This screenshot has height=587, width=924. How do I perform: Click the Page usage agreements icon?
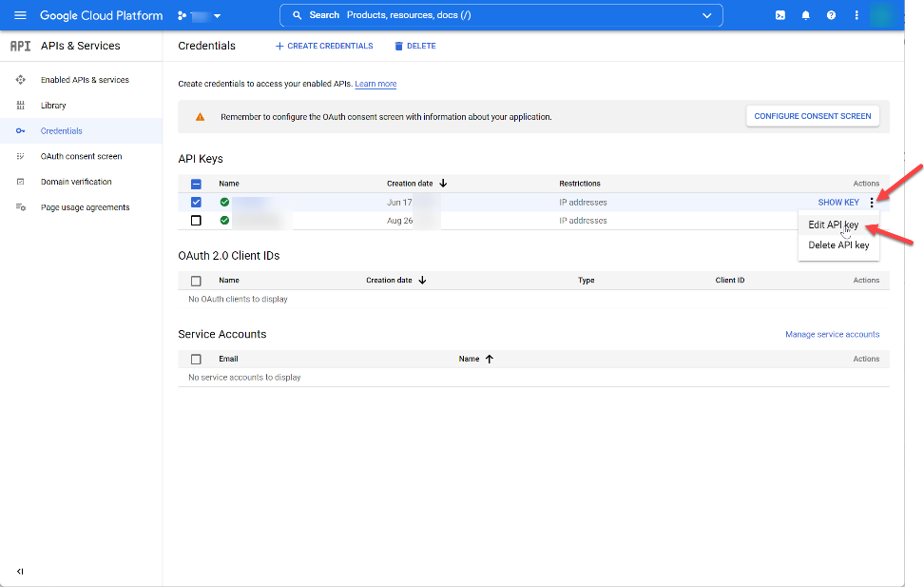click(x=21, y=207)
